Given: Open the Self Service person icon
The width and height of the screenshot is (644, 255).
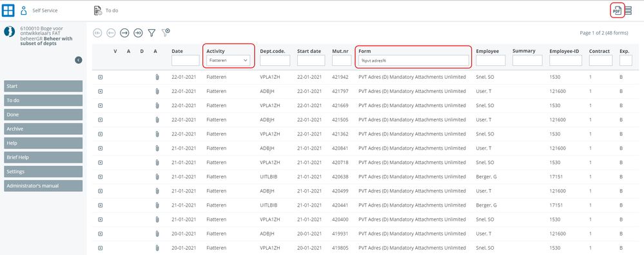Looking at the screenshot, I should coord(24,11).
